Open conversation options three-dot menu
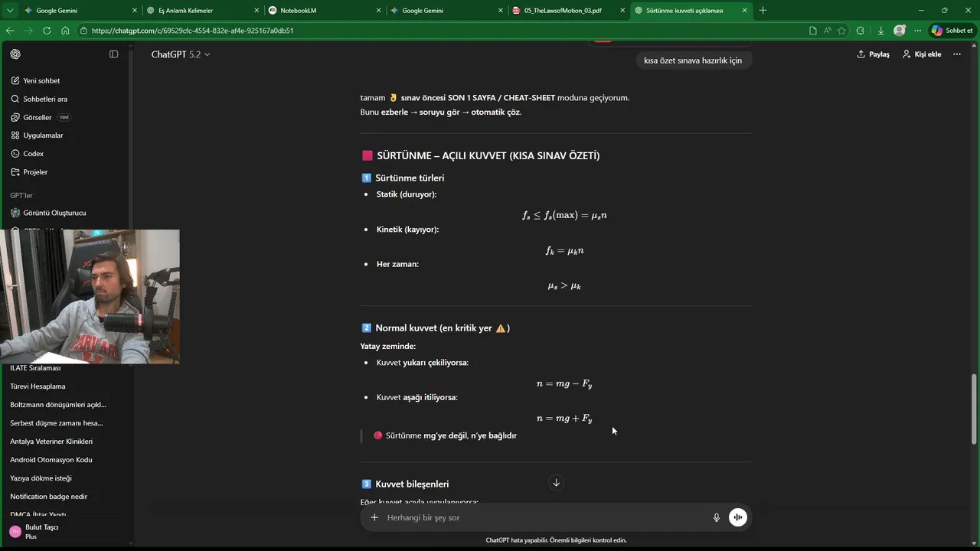Viewport: 980px width, 551px height. click(x=956, y=54)
